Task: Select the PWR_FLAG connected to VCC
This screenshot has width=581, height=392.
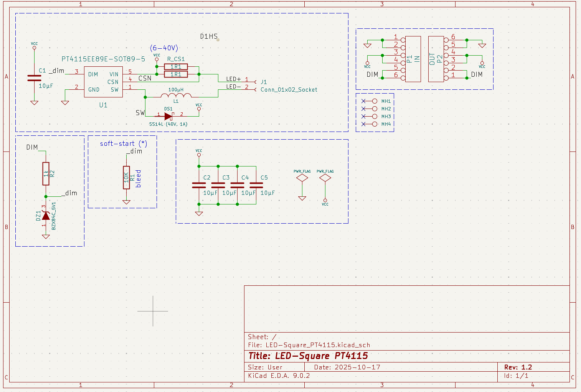Action: tap(325, 178)
